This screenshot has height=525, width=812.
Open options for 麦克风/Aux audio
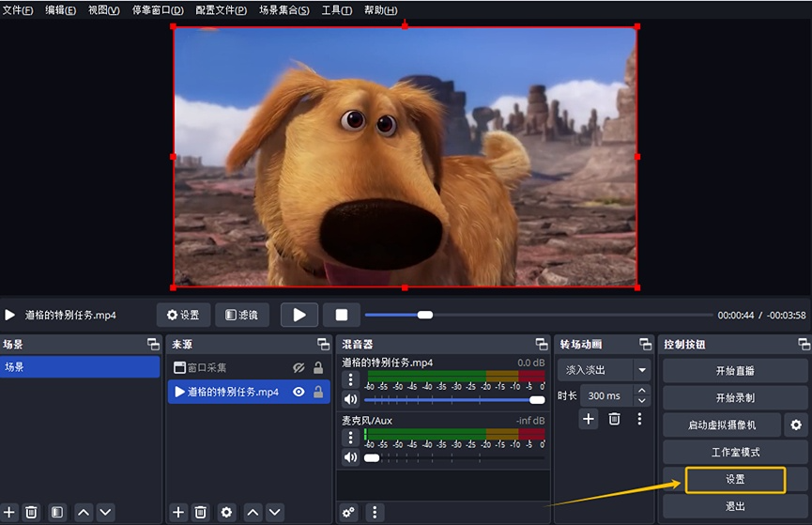tap(350, 438)
